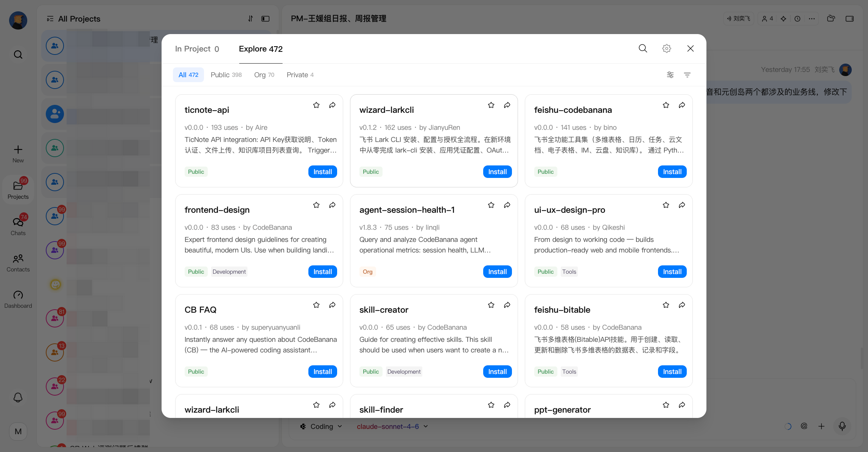The width and height of the screenshot is (868, 452).
Task: Install the CB FAQ skill
Action: (323, 372)
